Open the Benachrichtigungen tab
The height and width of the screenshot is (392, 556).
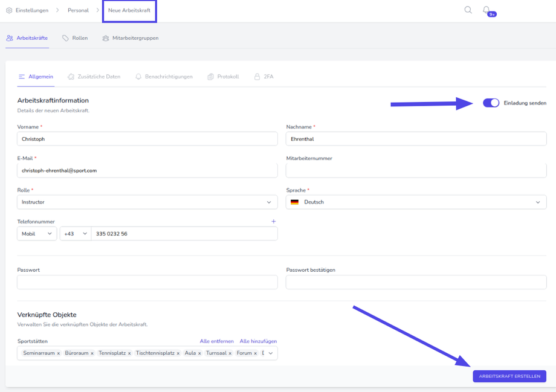click(164, 77)
